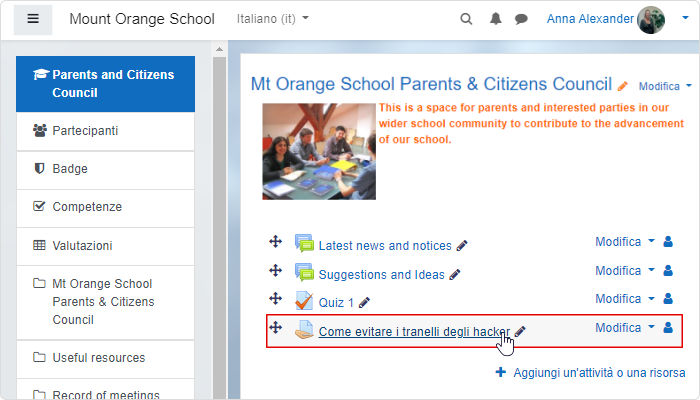Open Badge in the sidebar
Image resolution: width=700 pixels, height=400 pixels.
[105, 169]
